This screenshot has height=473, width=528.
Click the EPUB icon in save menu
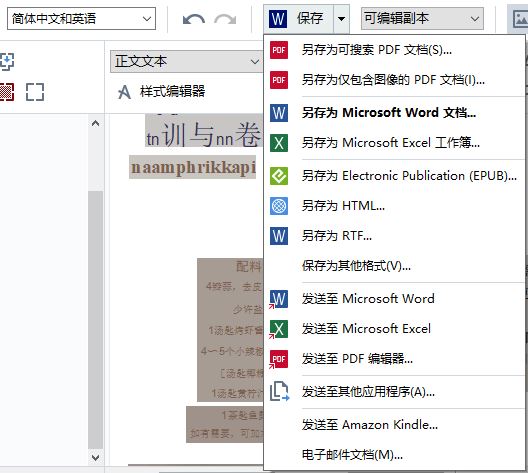[x=279, y=176]
